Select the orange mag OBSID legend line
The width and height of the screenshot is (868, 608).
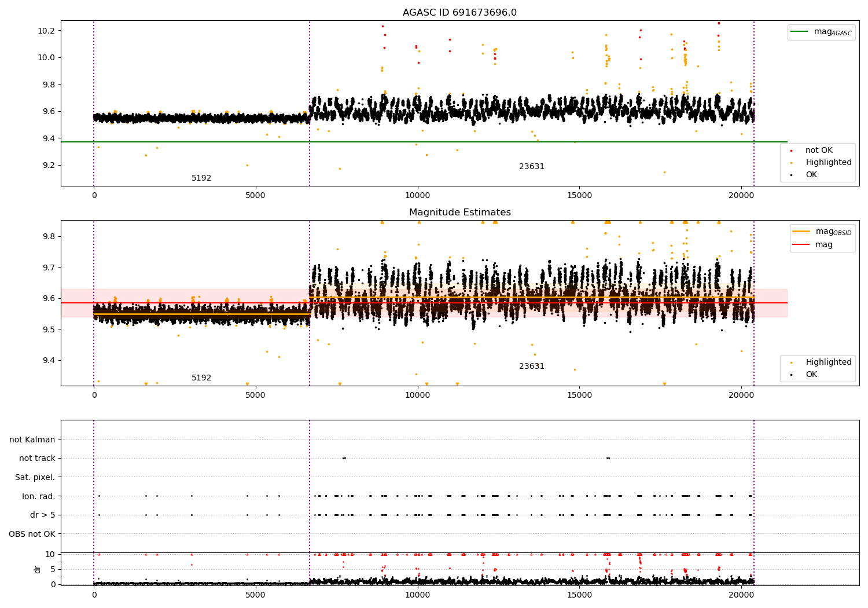click(x=801, y=232)
